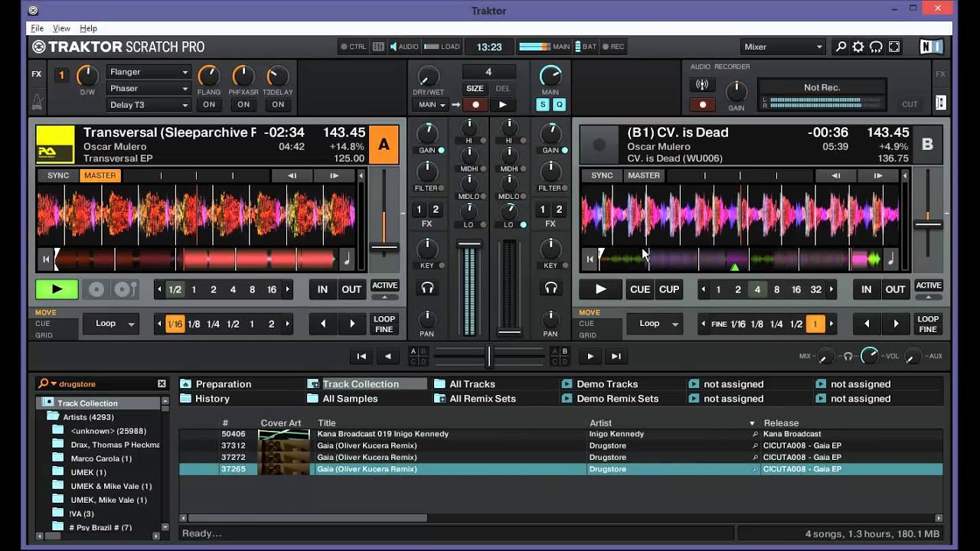
Task: Expand Deck B advanced panel arrow under ACTIVE
Action: pyautogui.click(x=929, y=296)
